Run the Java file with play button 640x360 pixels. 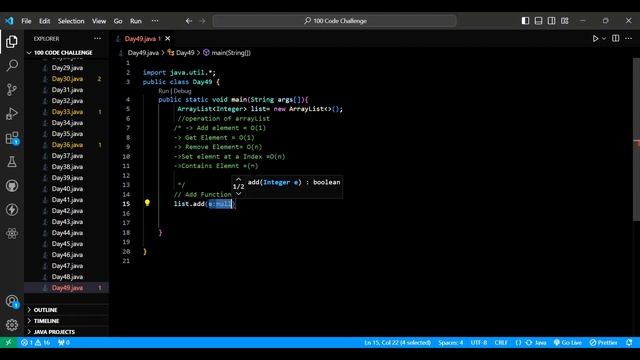595,38
